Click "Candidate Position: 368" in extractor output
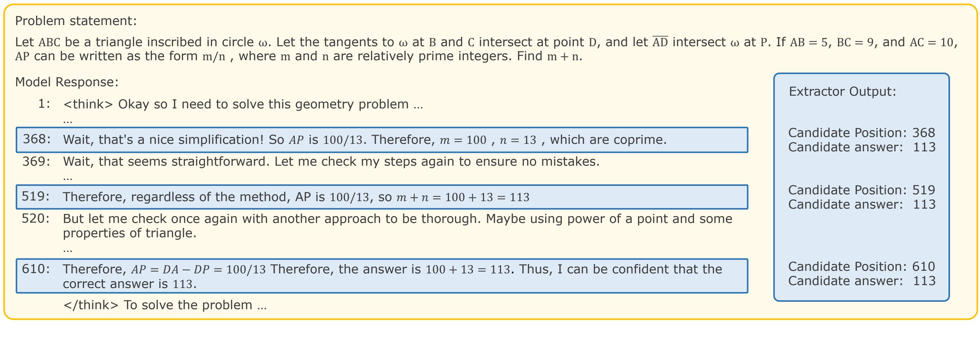The image size is (980, 345). pos(861,132)
